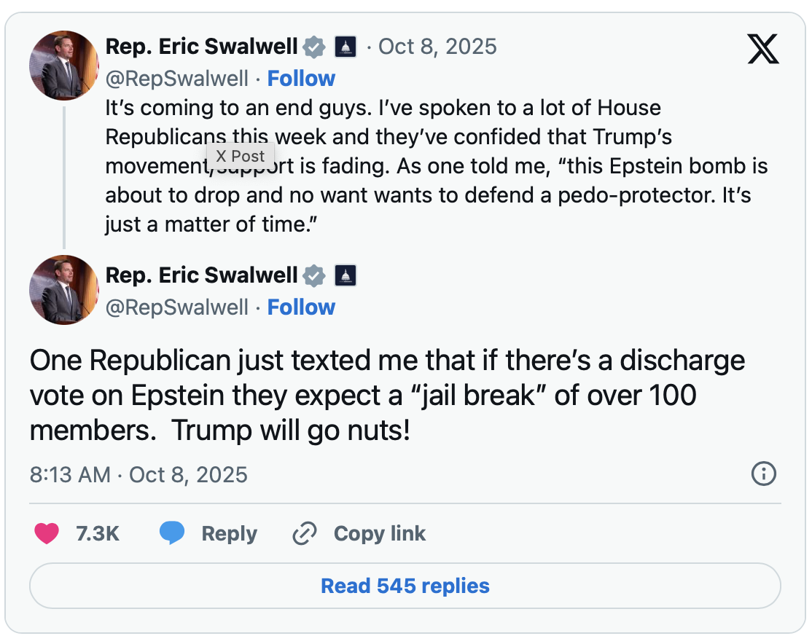The image size is (812, 644).
Task: Click the blue reply bubble icon
Action: coord(172,534)
